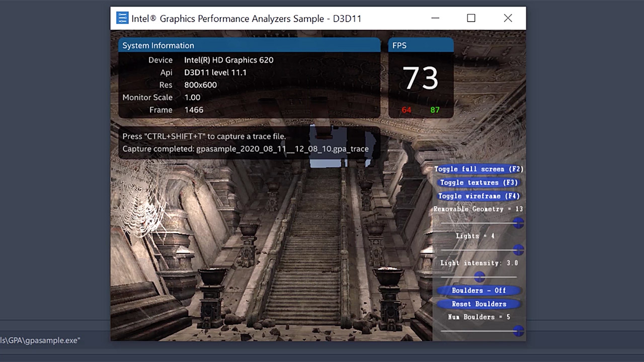Click the Intel GPA application icon in the title bar

pos(122,18)
